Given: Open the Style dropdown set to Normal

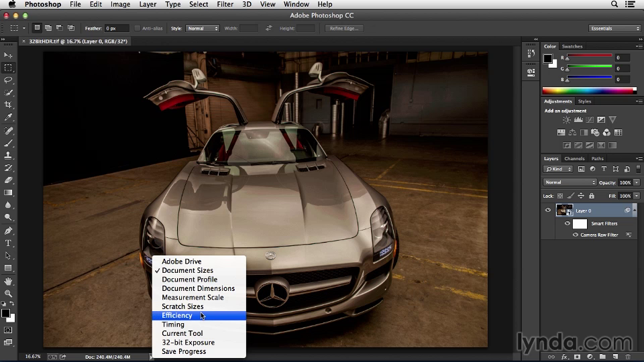Looking at the screenshot, I should (203, 28).
